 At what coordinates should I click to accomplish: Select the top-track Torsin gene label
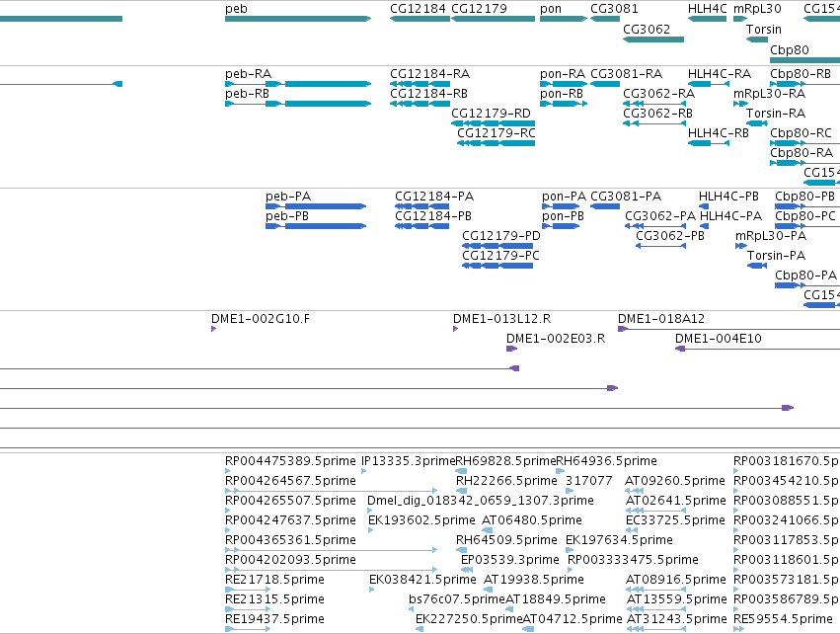coord(763,29)
